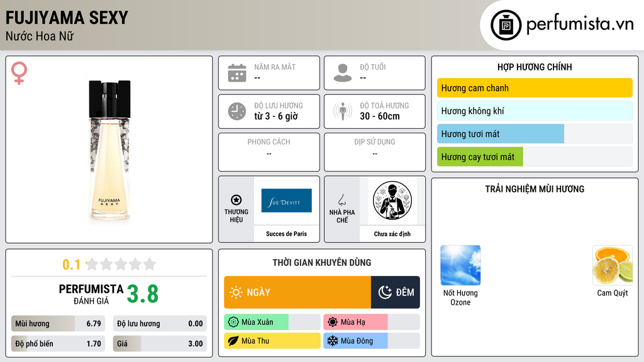Click the Mùa Thu autumn bar

272,341
